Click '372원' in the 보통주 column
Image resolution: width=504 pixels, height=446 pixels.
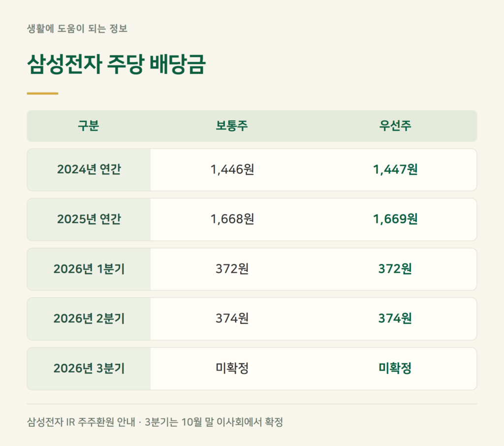click(232, 269)
